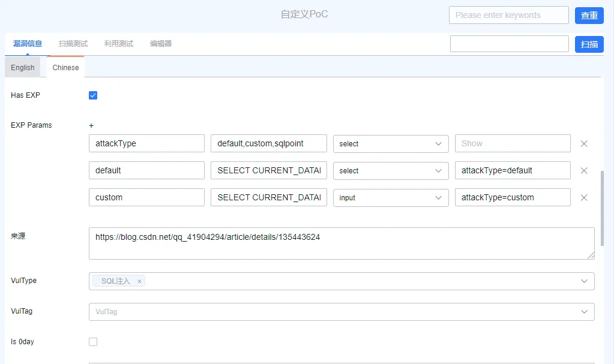This screenshot has height=364, width=614.
Task: Grab the 来源 textarea resize handle
Action: (591, 255)
